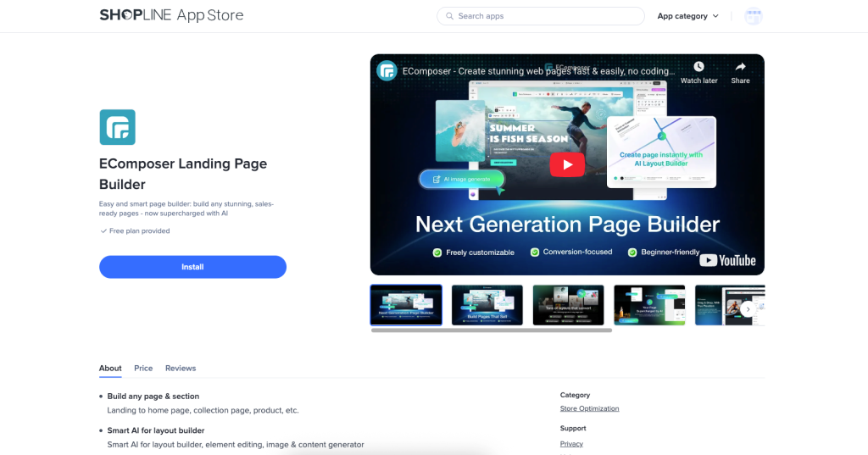Click the EComposer app logo icon
Screen dimensions: 868x455
tap(117, 127)
